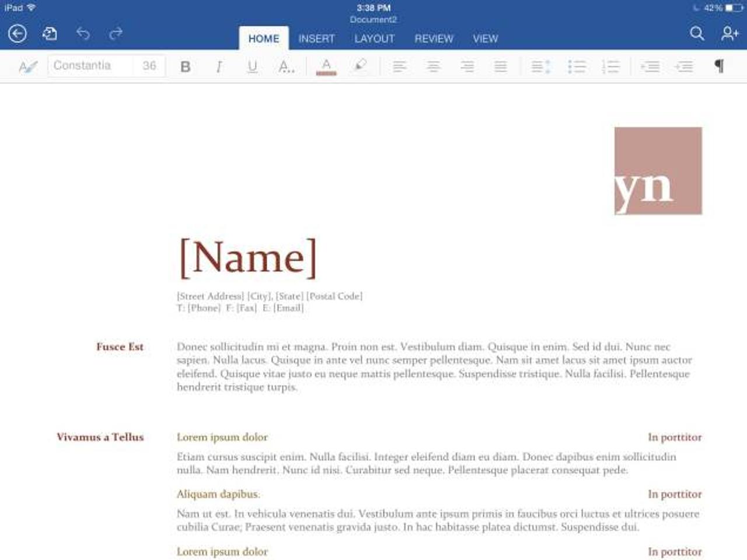This screenshot has height=560, width=747.
Task: Share document with the add-person icon
Action: pyautogui.click(x=730, y=33)
